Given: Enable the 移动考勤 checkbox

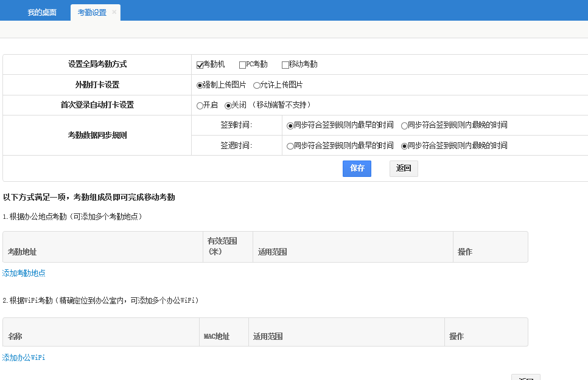Looking at the screenshot, I should click(285, 65).
